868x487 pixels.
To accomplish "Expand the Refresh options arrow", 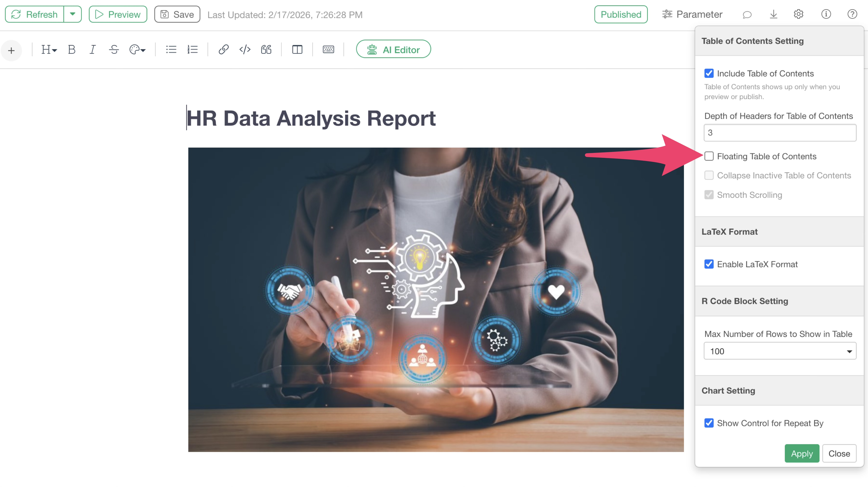I will (x=72, y=14).
